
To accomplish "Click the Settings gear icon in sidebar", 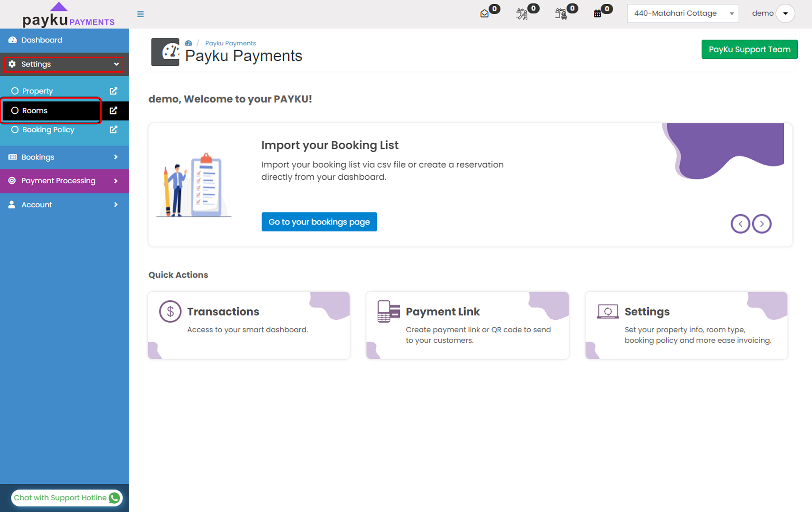I will click(x=12, y=64).
